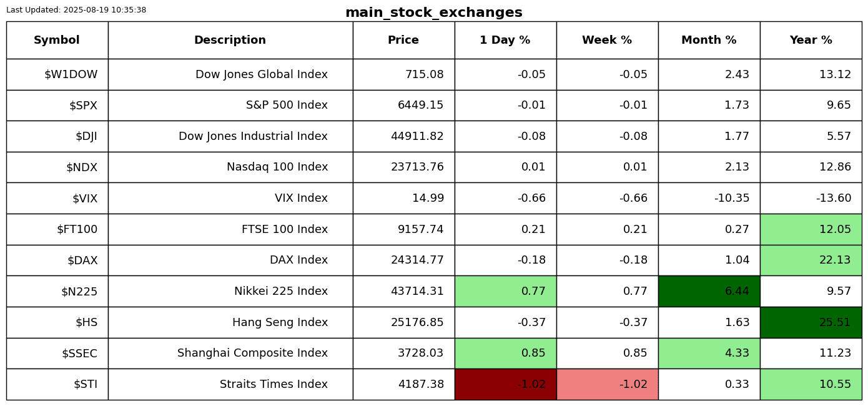
Task: Click the Description column header
Action: point(230,41)
